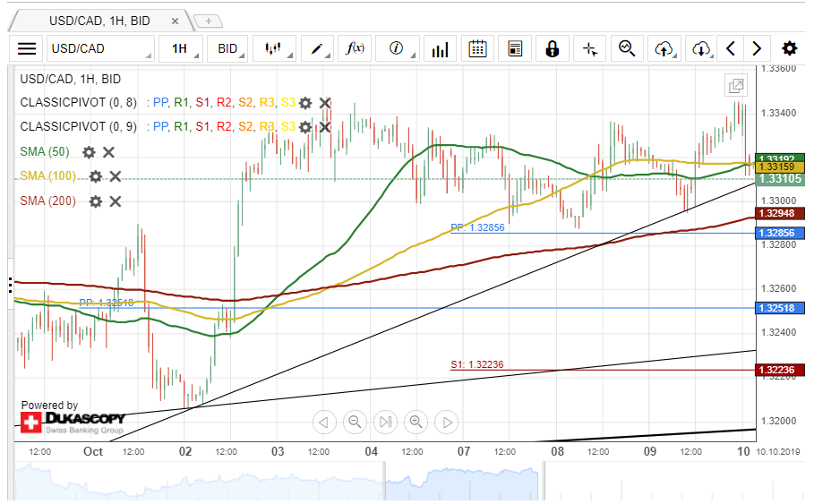This screenshot has height=504, width=814.
Task: Open the f(x) indicators menu
Action: point(354,48)
